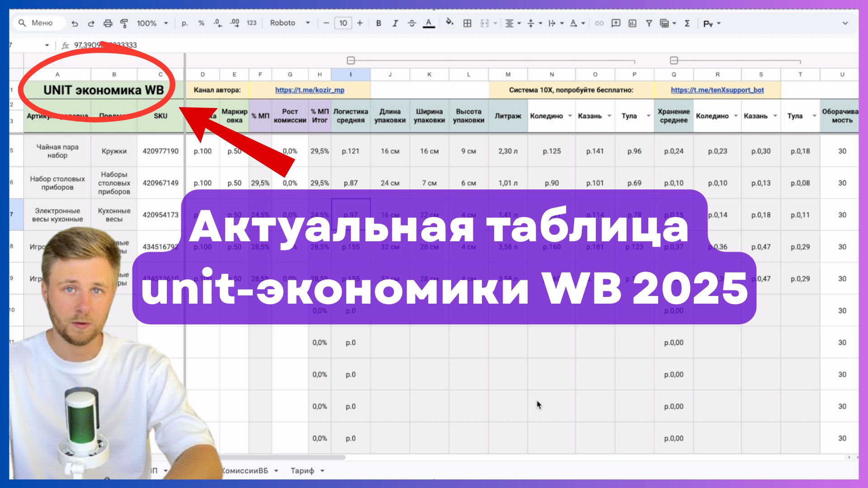Add a comment using the comment icon
This screenshot has width=868, height=488.
click(616, 23)
